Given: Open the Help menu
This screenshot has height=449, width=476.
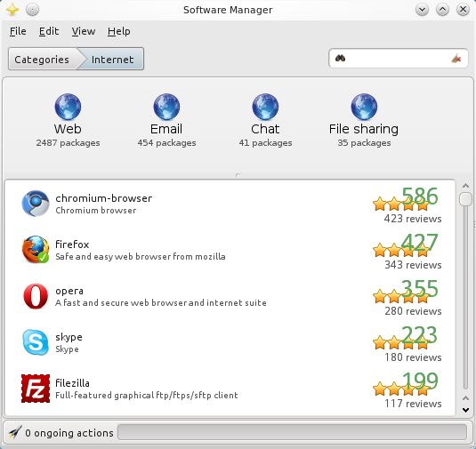Looking at the screenshot, I should coord(119,31).
